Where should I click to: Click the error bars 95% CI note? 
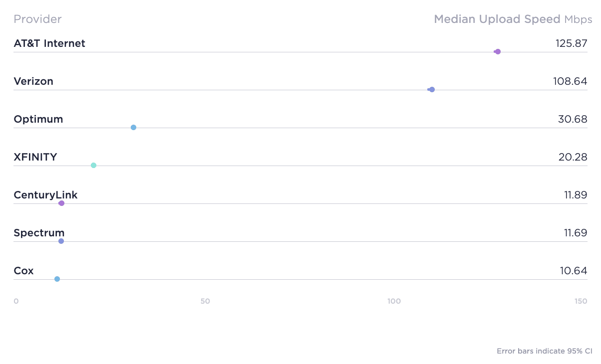pos(544,351)
